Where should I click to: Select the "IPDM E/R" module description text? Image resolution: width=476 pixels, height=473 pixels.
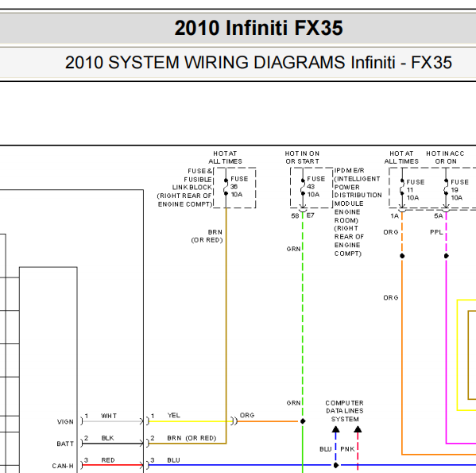[358, 212]
